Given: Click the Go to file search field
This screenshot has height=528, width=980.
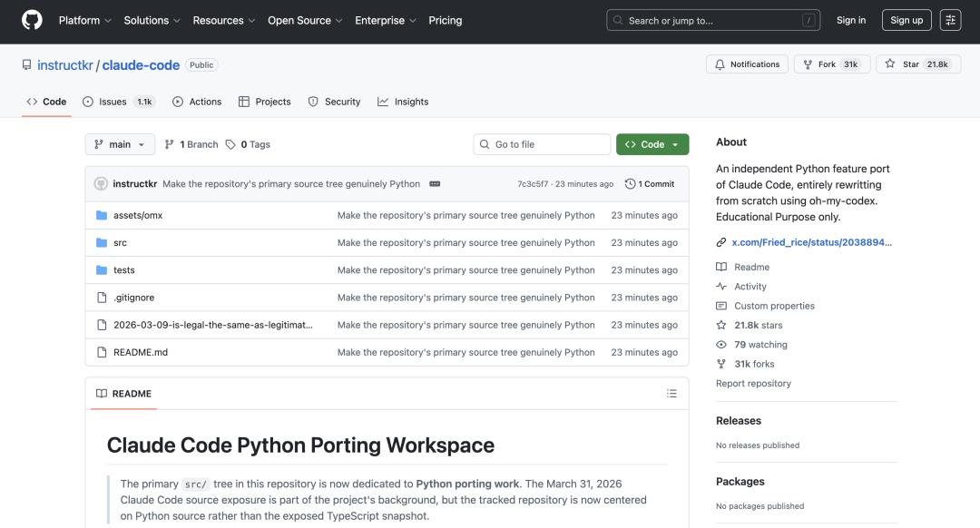Looking at the screenshot, I should pyautogui.click(x=542, y=144).
